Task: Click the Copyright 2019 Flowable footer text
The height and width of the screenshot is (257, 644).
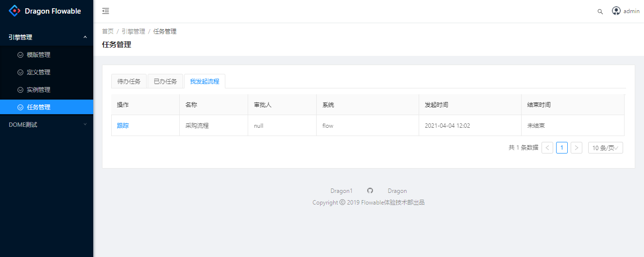Action: [x=369, y=203]
